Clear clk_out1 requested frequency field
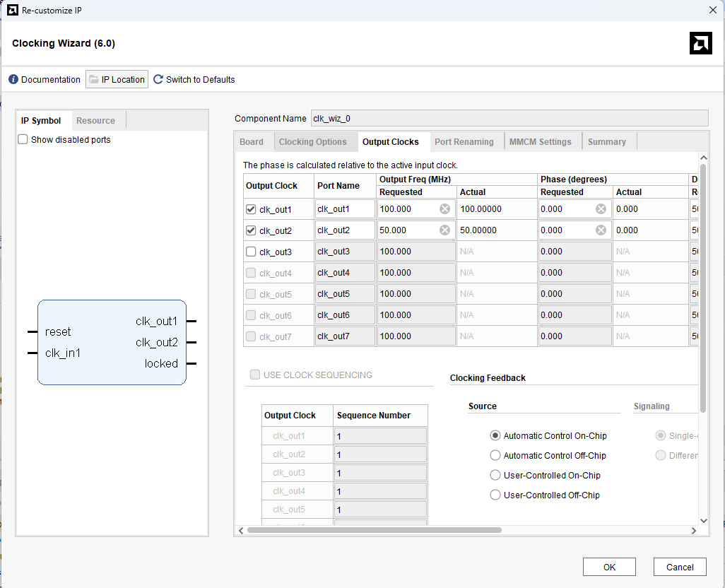 point(444,209)
